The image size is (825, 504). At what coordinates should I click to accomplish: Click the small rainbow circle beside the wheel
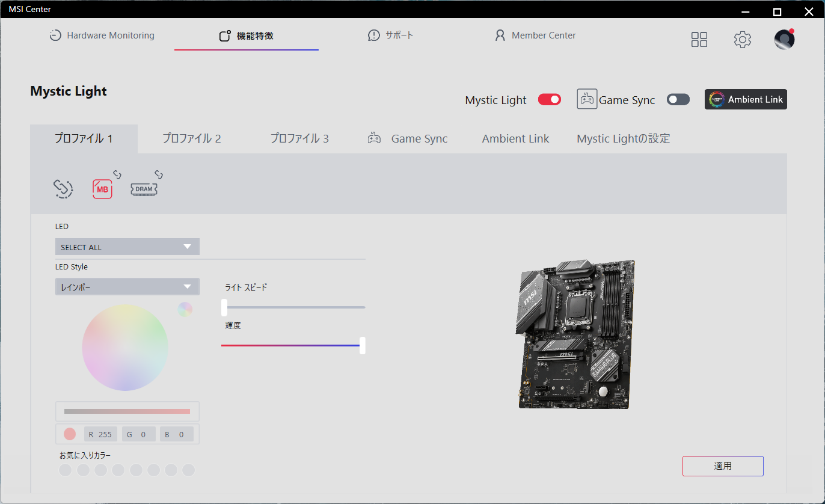(185, 309)
